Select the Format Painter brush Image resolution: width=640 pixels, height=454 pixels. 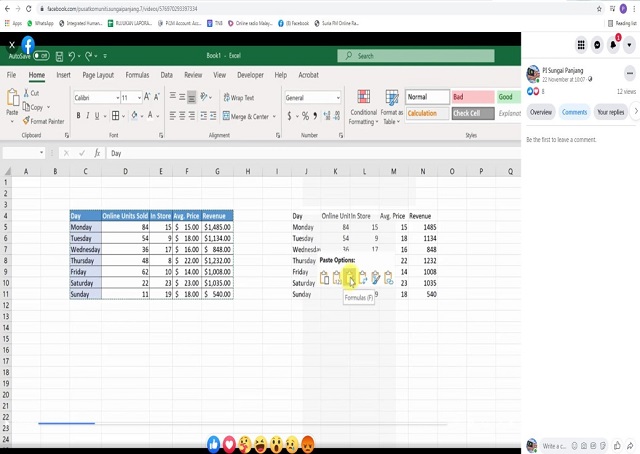tap(26, 121)
